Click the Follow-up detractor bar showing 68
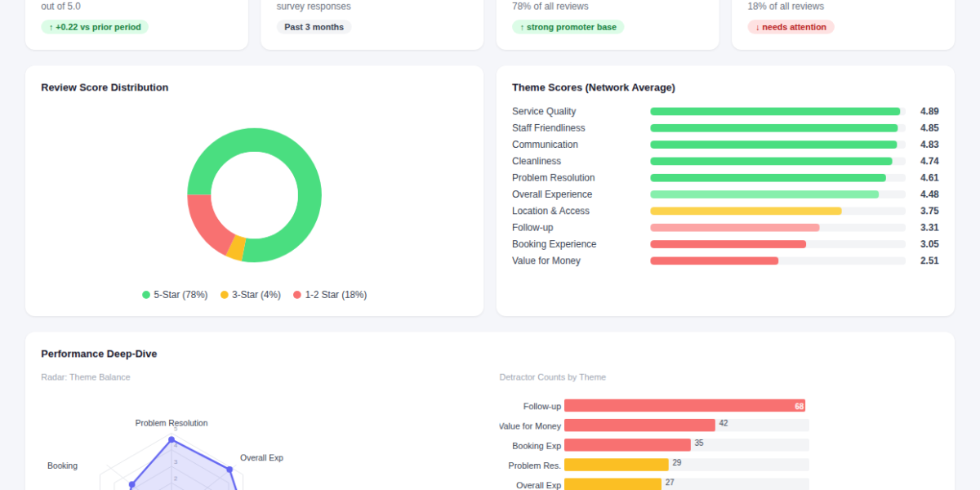Image resolution: width=980 pixels, height=490 pixels. (684, 406)
